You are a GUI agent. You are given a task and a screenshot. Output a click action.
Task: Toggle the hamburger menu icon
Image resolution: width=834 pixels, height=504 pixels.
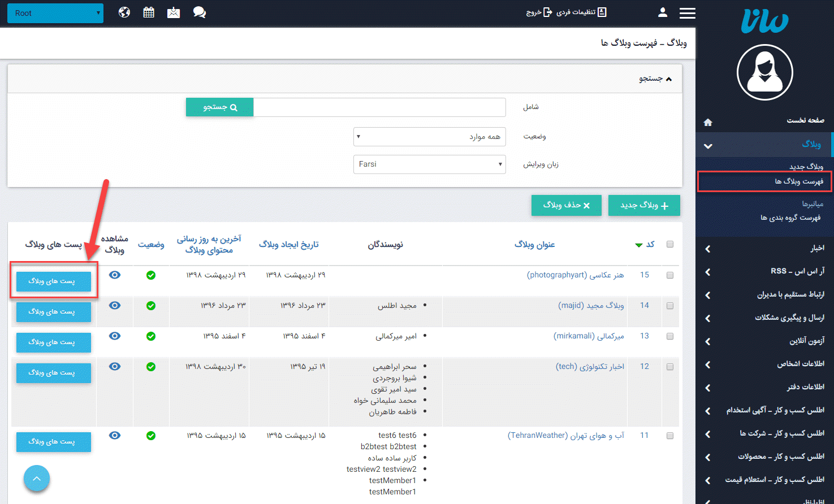(687, 13)
